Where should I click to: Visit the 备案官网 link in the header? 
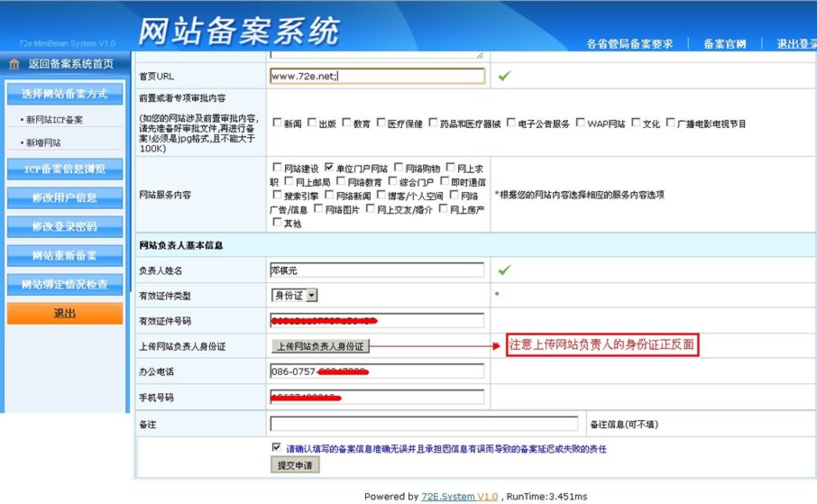[x=724, y=44]
